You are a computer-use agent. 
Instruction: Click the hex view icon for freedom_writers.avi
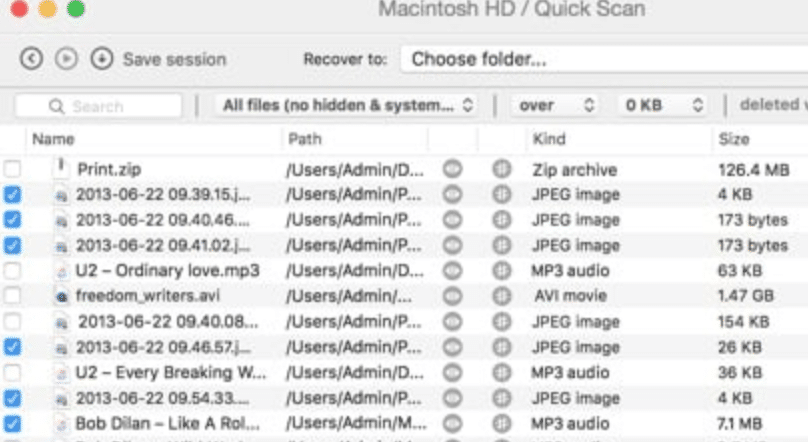pos(501,296)
